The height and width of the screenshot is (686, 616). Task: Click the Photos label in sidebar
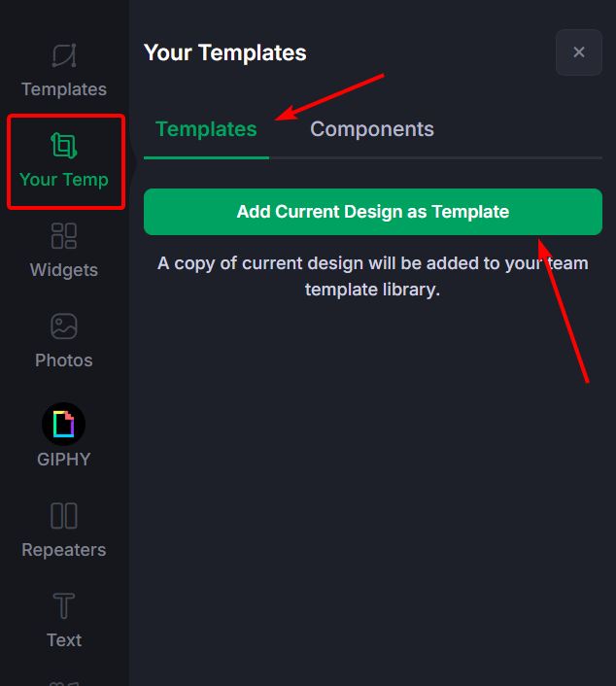[64, 360]
